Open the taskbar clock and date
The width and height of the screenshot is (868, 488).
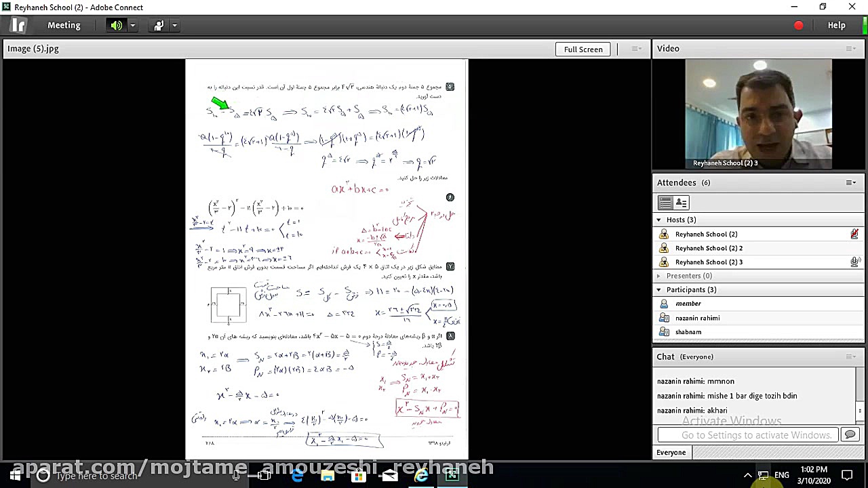pyautogui.click(x=814, y=476)
